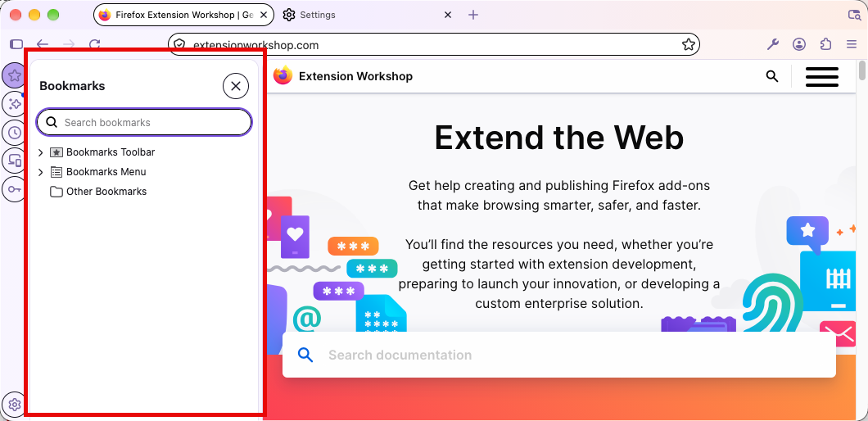Go back with the back arrow
Viewport: 868px width, 421px height.
click(x=42, y=44)
